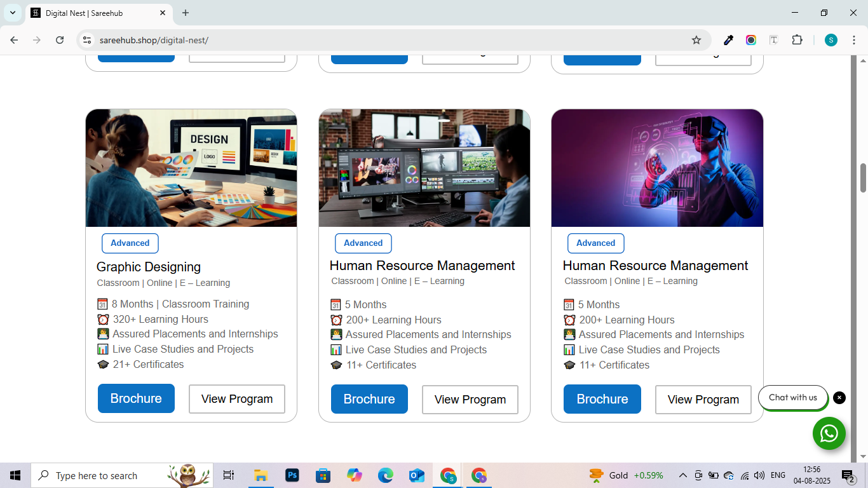This screenshot has width=868, height=488.
Task: View Program for Graphic Designing
Action: point(236,399)
